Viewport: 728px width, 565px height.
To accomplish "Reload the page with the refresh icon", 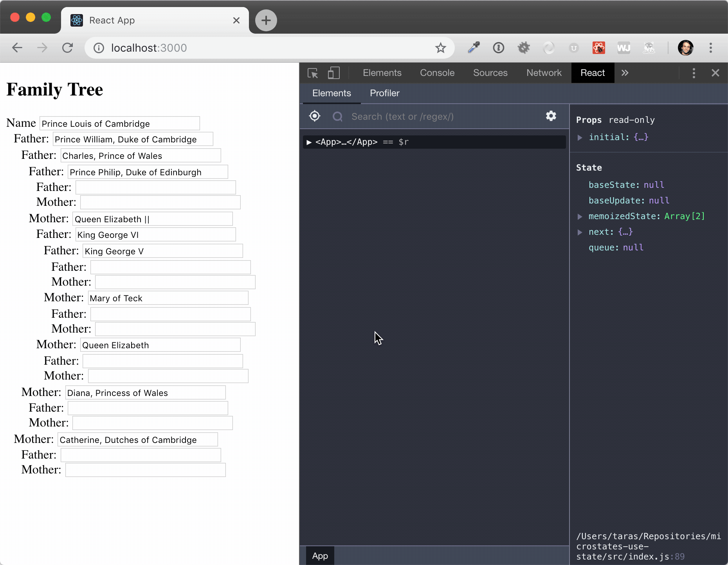I will [68, 48].
